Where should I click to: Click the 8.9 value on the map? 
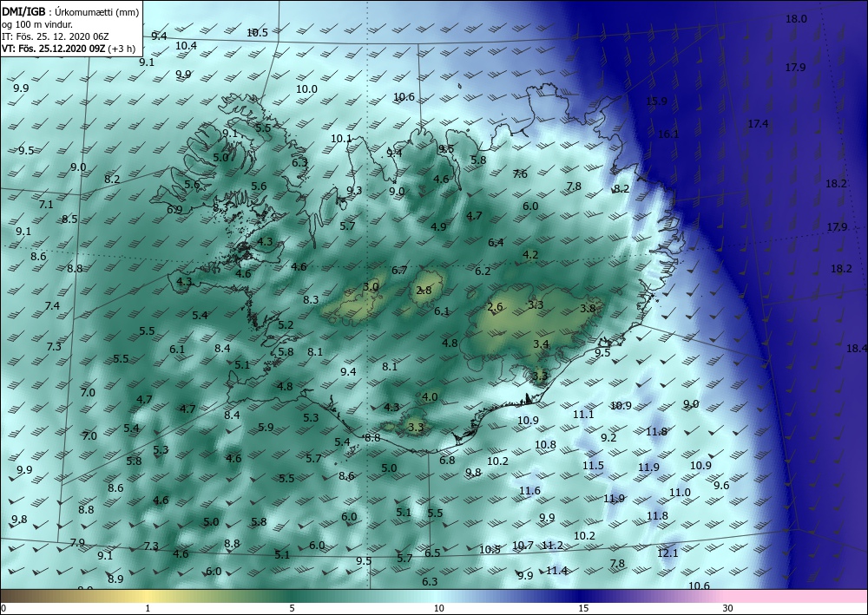pyautogui.click(x=115, y=579)
